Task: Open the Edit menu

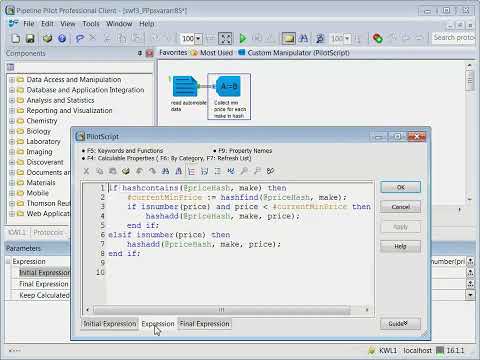Action: [x=47, y=24]
